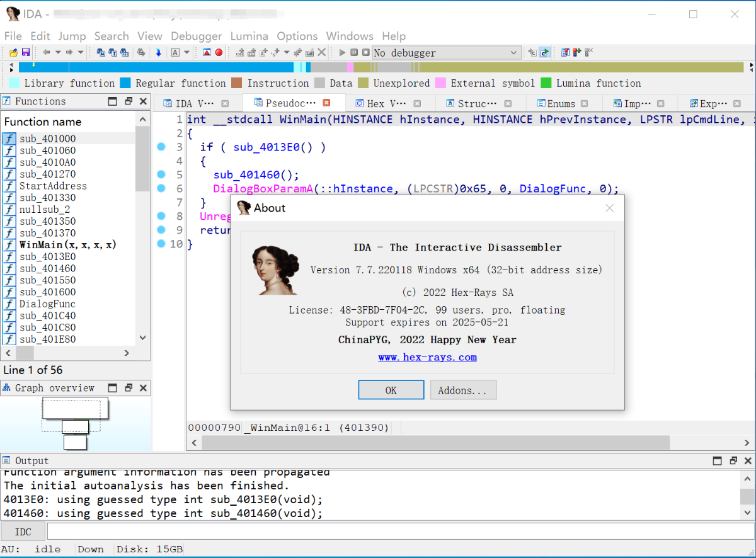Jump back with the left arrow icon
Image resolution: width=756 pixels, height=558 pixels.
[47, 53]
